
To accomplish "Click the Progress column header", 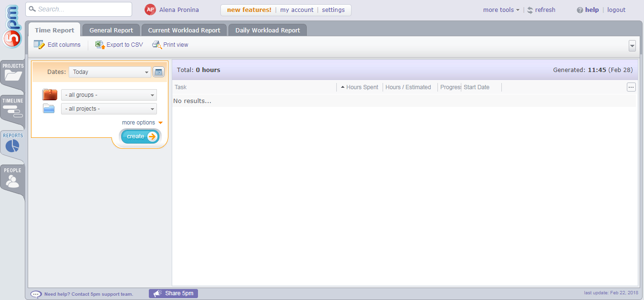I will 450,87.
